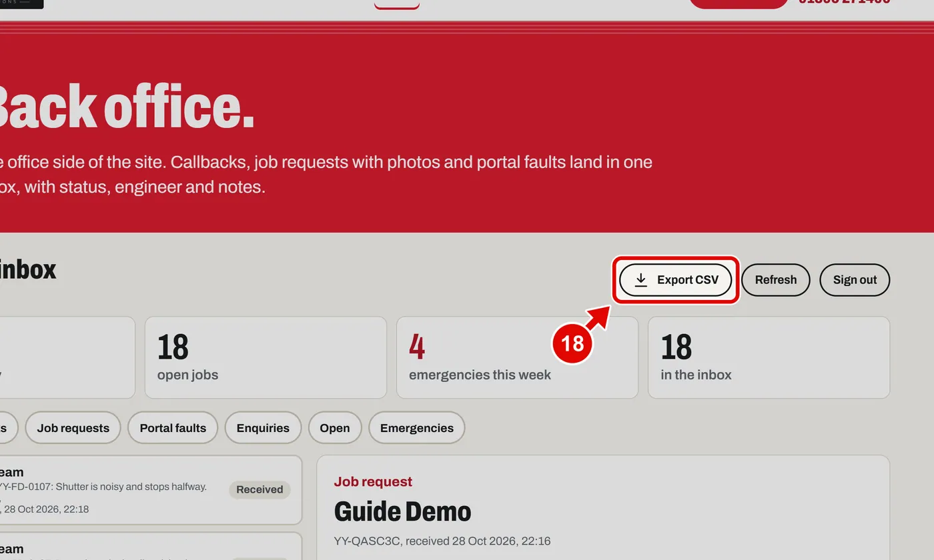Filter inbox by Job requests

73,428
